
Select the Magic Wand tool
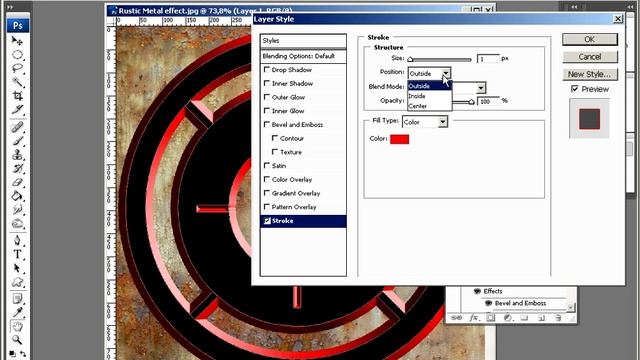coord(17,82)
